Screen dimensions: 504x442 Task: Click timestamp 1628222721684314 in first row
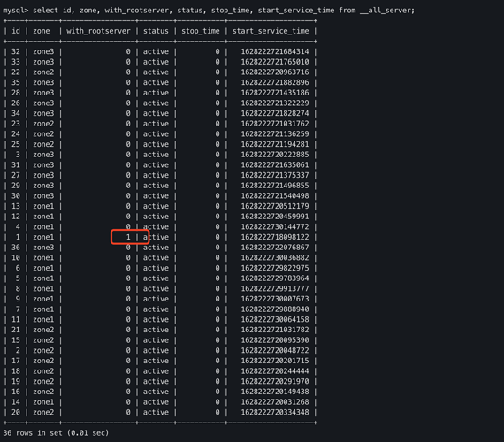[275, 52]
